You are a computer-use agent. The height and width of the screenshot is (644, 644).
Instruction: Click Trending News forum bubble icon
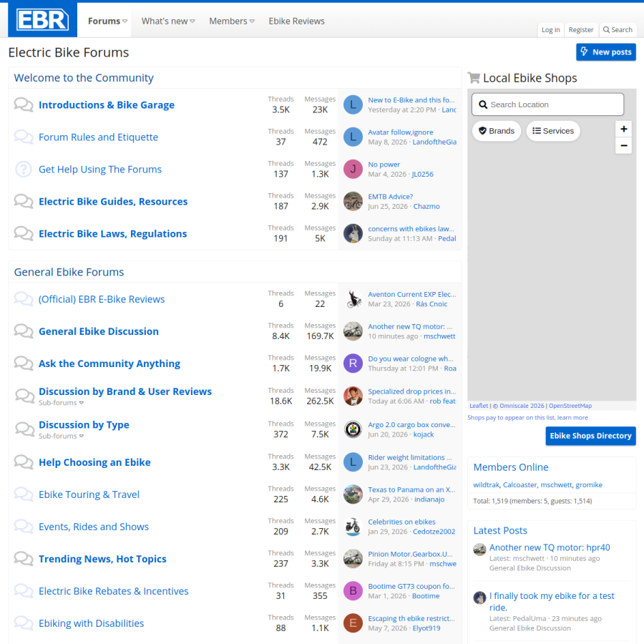(24, 559)
